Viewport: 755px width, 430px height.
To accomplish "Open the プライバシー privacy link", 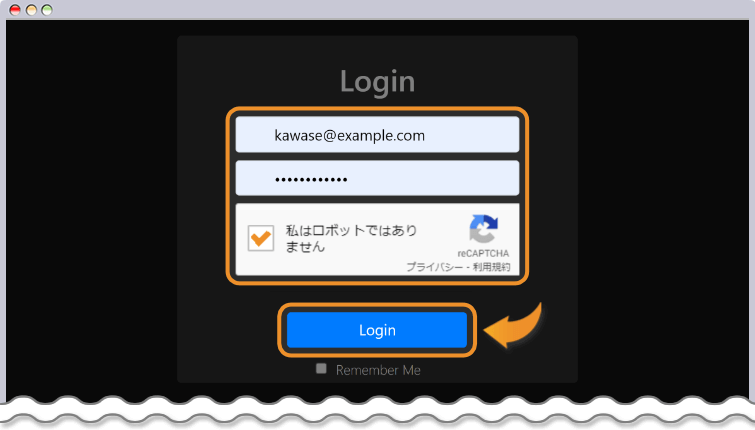I will point(434,267).
